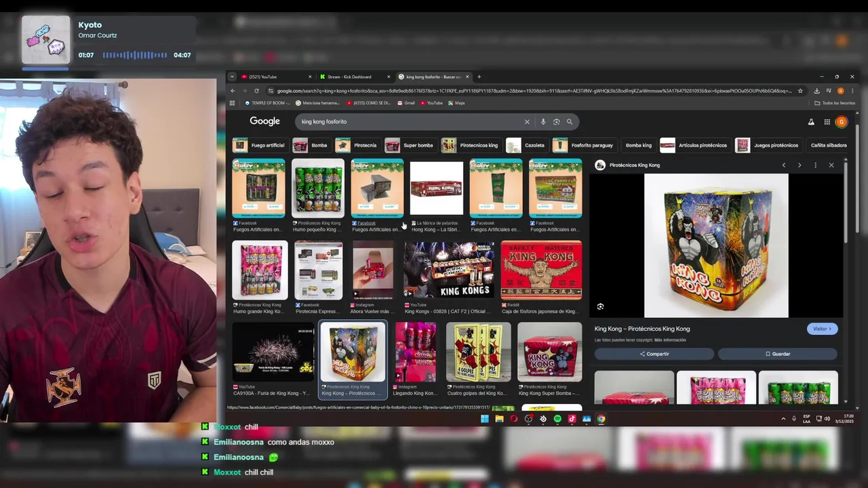Reload the current page
The height and width of the screenshot is (488, 868).
[x=256, y=91]
